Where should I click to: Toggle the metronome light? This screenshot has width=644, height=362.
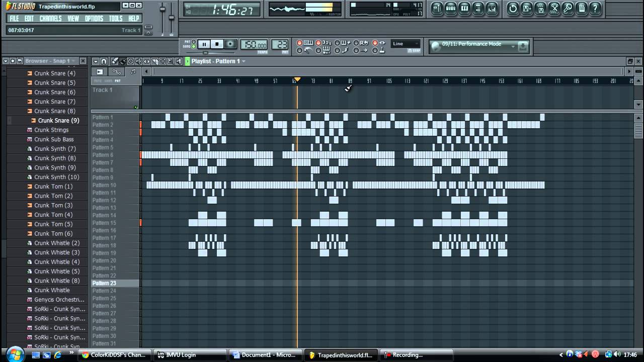click(x=299, y=50)
